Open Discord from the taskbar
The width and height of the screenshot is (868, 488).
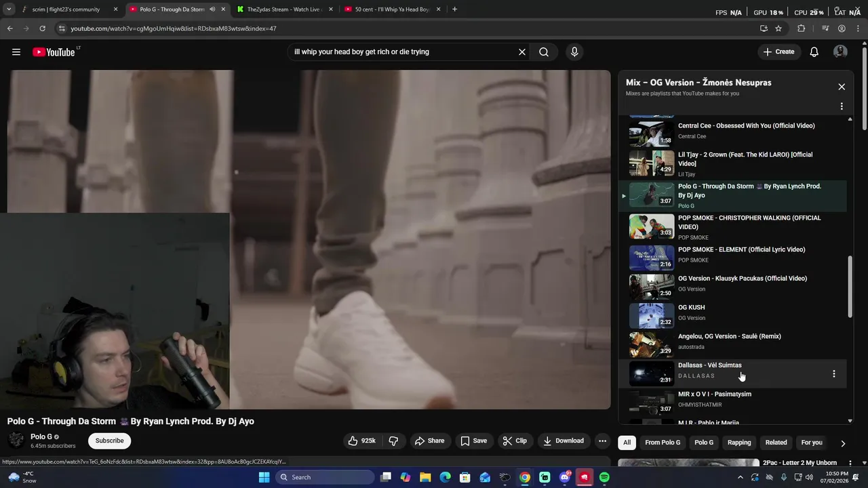(x=564, y=477)
